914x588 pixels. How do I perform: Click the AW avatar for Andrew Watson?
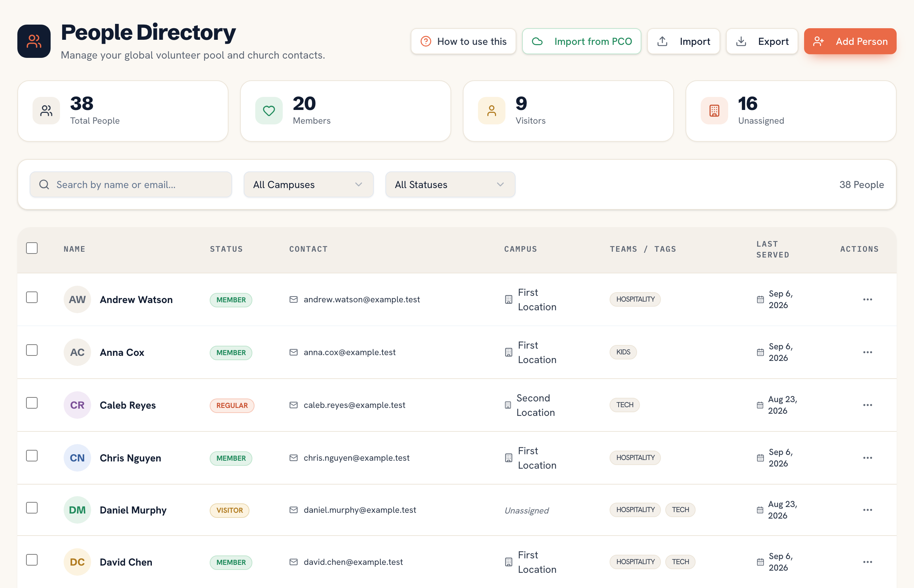[77, 299]
